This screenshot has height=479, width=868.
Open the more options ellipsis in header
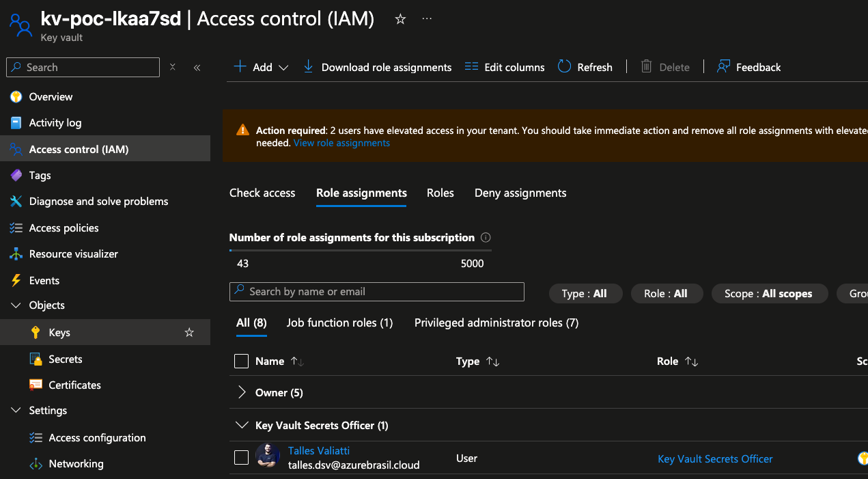[428, 19]
